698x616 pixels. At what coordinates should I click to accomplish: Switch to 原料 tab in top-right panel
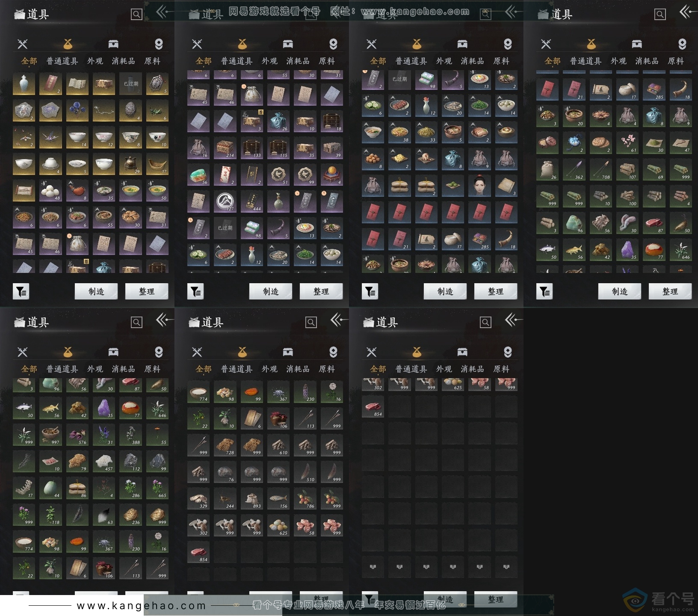click(x=676, y=61)
